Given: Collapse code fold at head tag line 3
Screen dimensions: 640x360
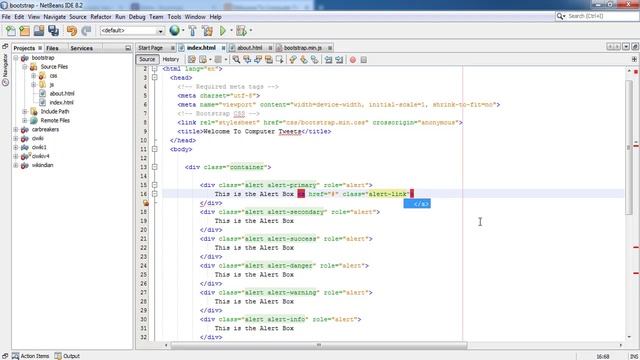Looking at the screenshot, I should pos(155,78).
